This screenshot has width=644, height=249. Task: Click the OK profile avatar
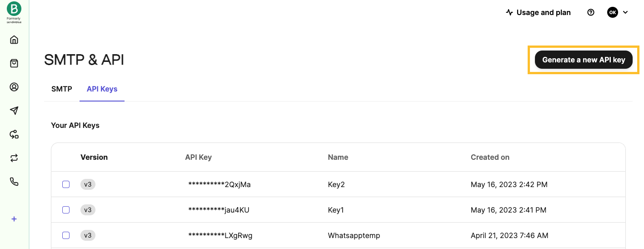[x=613, y=13]
